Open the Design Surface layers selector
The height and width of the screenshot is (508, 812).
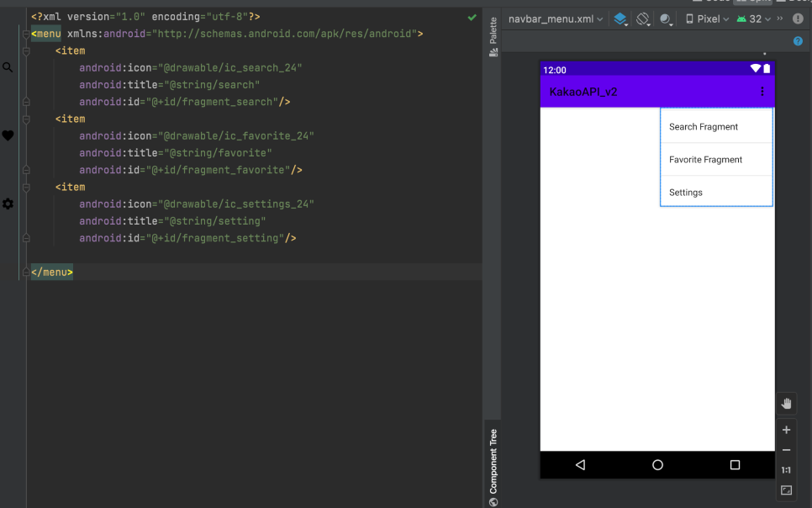pyautogui.click(x=620, y=19)
